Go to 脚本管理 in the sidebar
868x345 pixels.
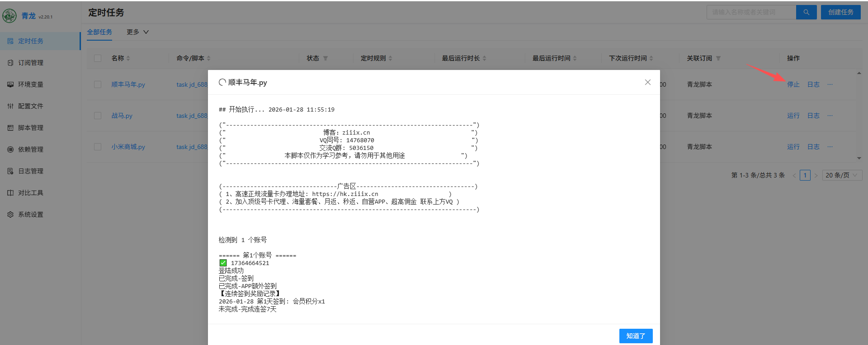pyautogui.click(x=30, y=128)
